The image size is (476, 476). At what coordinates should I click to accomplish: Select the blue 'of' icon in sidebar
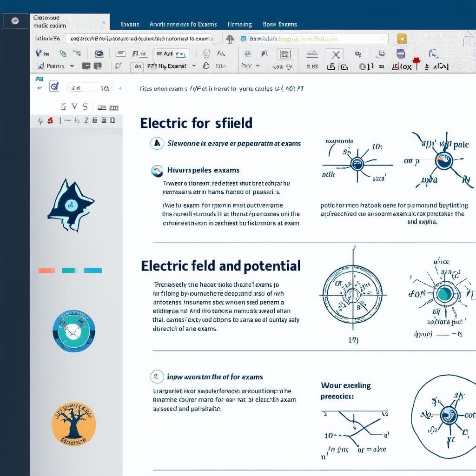pyautogui.click(x=54, y=86)
